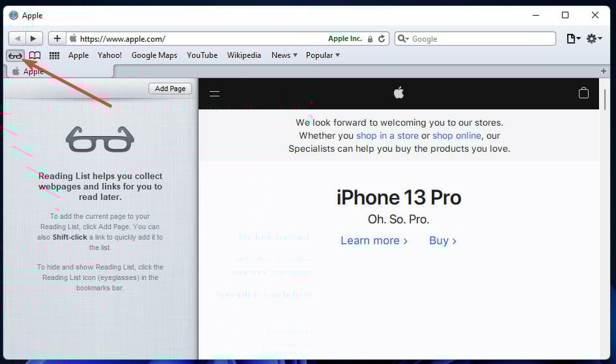The height and width of the screenshot is (364, 616).
Task: Click the page vertical scrollbar
Action: coord(605,100)
